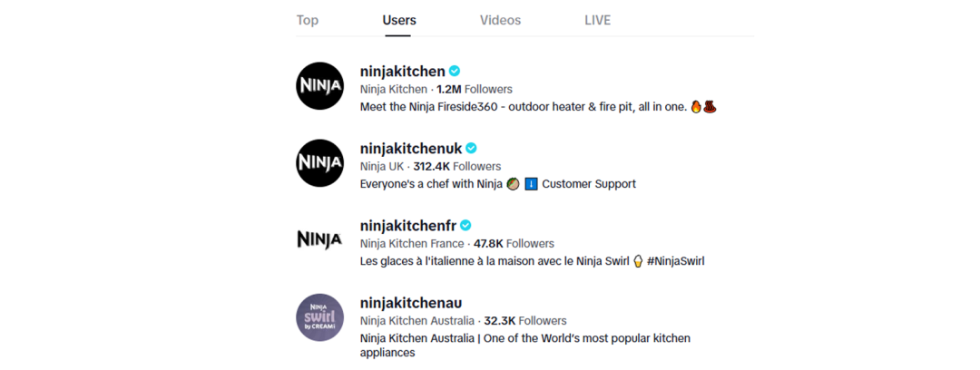Open the ninjakitchen username link
The height and width of the screenshot is (370, 980).
[402, 71]
